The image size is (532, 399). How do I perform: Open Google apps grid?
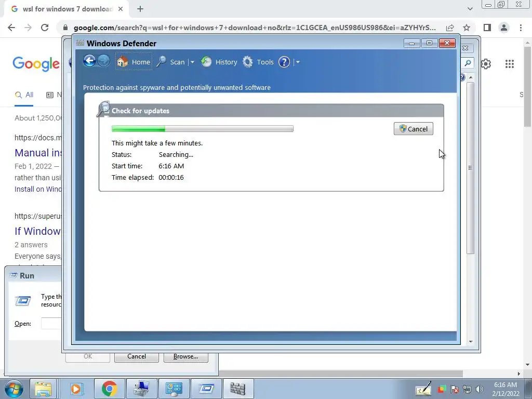click(x=510, y=64)
